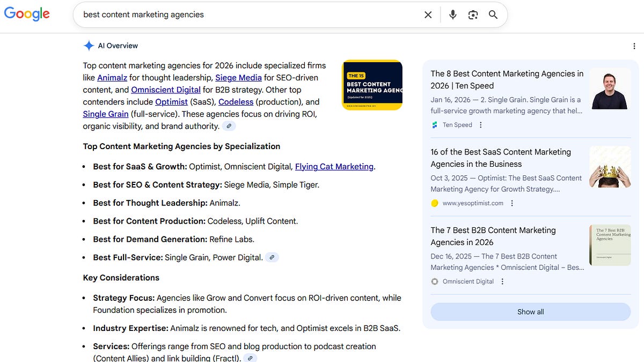Click the magnifying glass search button
This screenshot has height=362, width=644.
[x=493, y=15]
